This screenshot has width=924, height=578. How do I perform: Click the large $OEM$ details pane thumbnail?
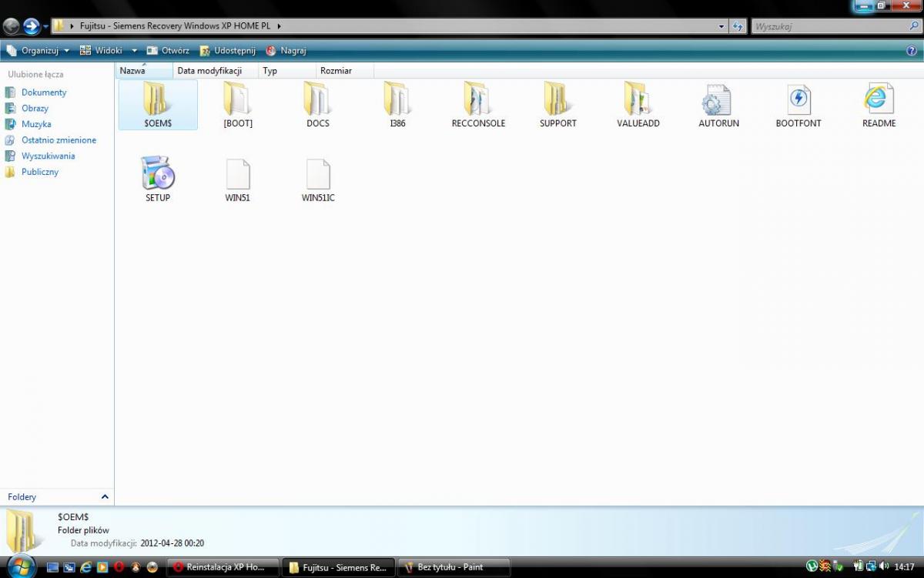tap(25, 531)
